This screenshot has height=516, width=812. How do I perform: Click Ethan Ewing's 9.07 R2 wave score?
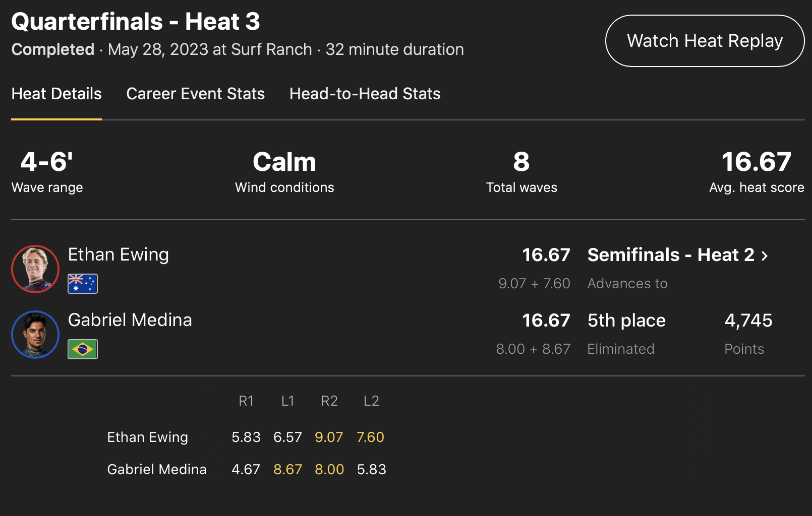coord(329,437)
